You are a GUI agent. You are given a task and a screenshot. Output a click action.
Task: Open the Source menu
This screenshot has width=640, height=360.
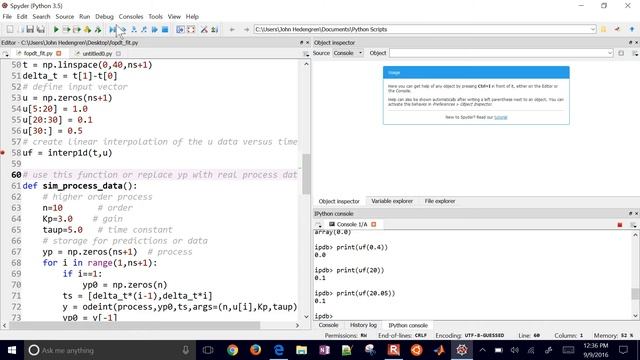64,17
